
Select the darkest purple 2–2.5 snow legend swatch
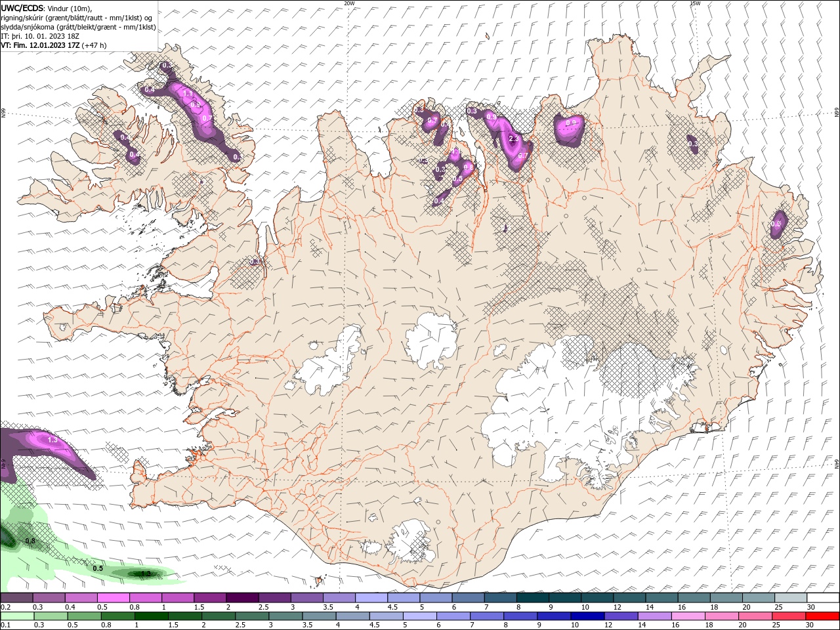241,598
